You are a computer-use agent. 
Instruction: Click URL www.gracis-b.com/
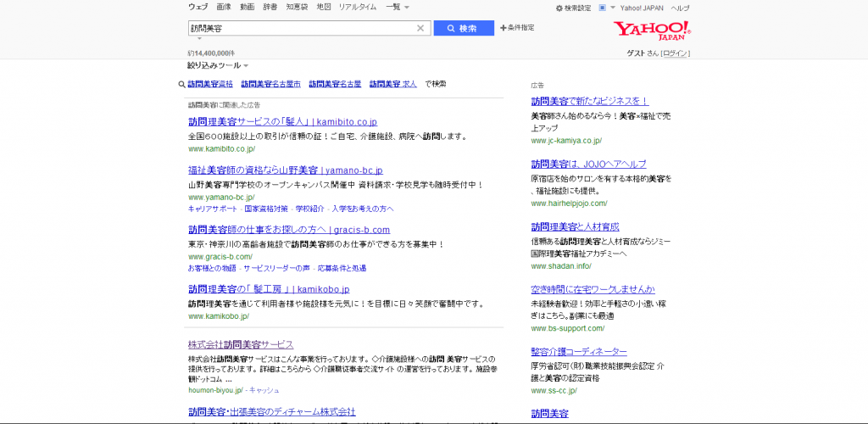coord(220,257)
